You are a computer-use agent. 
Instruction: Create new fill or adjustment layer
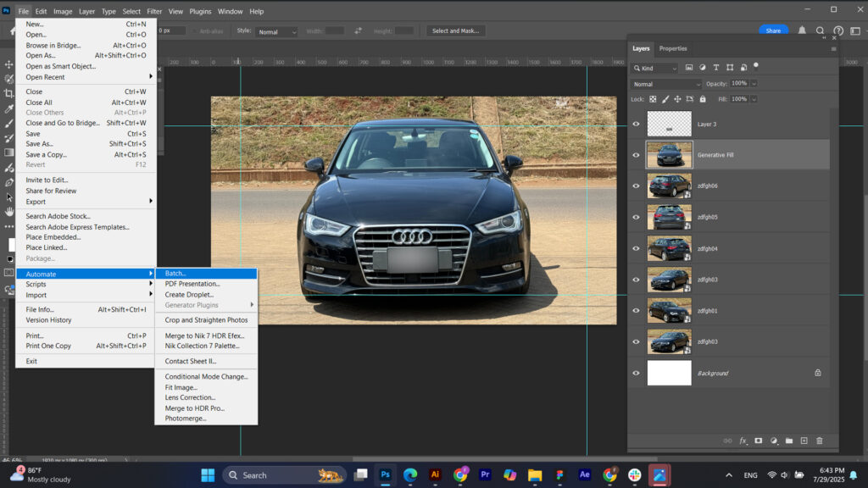(x=774, y=441)
